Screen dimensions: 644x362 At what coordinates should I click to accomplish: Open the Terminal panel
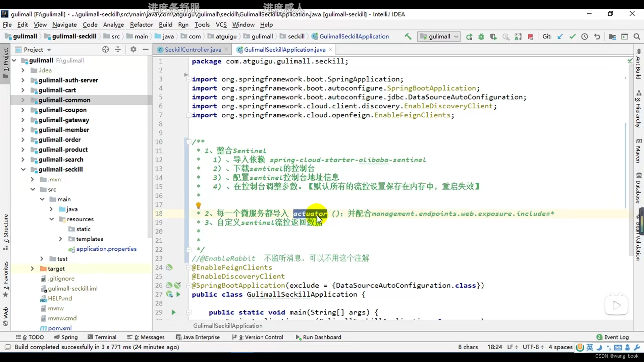[105, 337]
